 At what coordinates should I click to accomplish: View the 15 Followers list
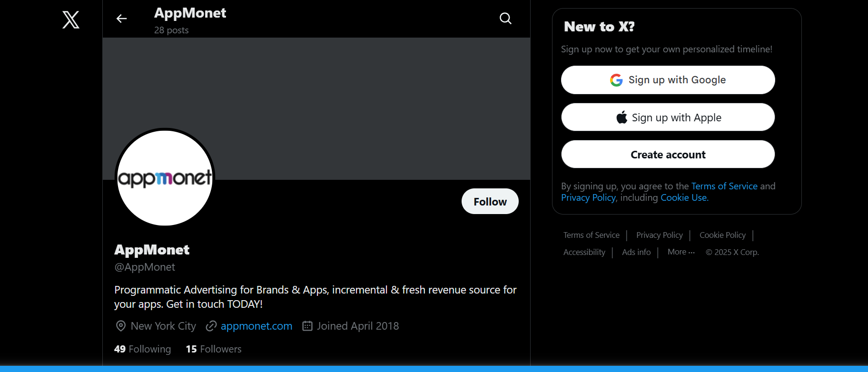tap(214, 349)
